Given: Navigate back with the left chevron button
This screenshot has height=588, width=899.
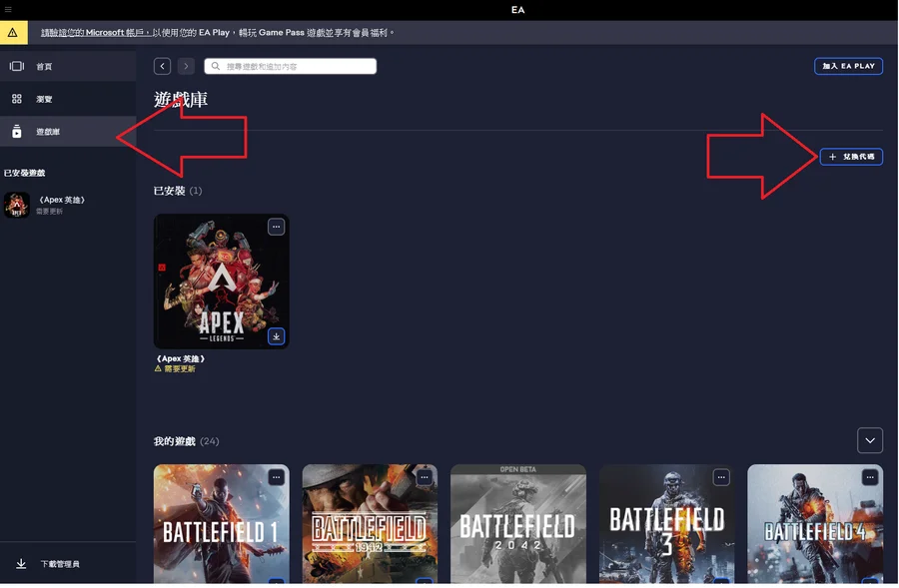Looking at the screenshot, I should click(x=162, y=67).
